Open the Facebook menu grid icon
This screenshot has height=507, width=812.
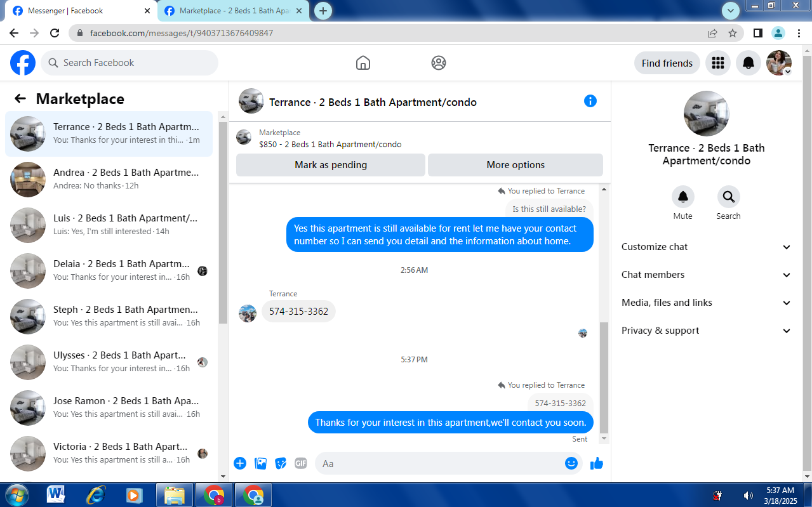point(718,63)
